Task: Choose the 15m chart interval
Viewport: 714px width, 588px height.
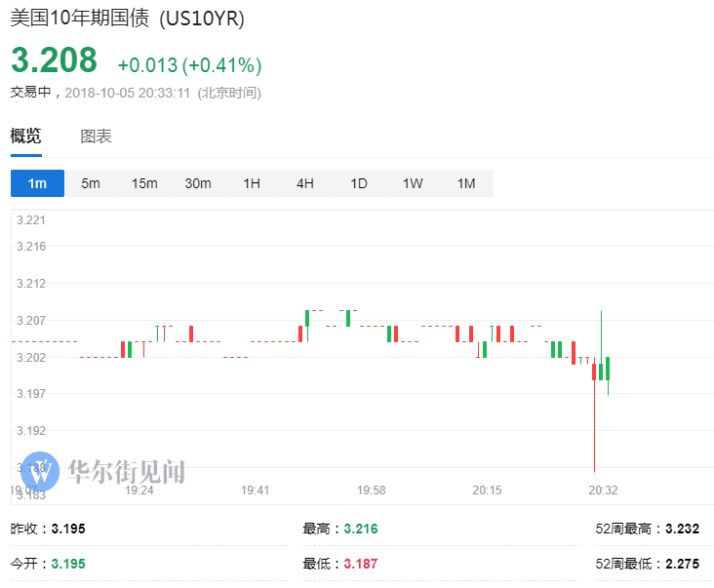Action: [x=144, y=183]
